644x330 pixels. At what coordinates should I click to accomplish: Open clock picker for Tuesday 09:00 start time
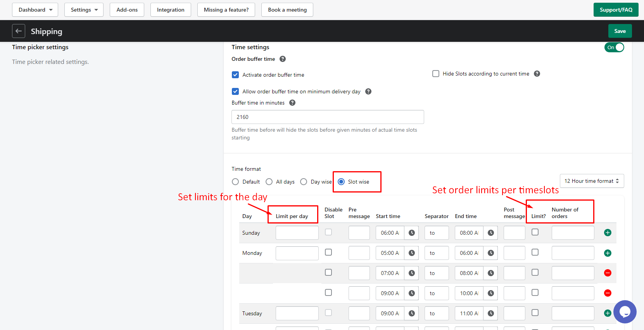412,313
